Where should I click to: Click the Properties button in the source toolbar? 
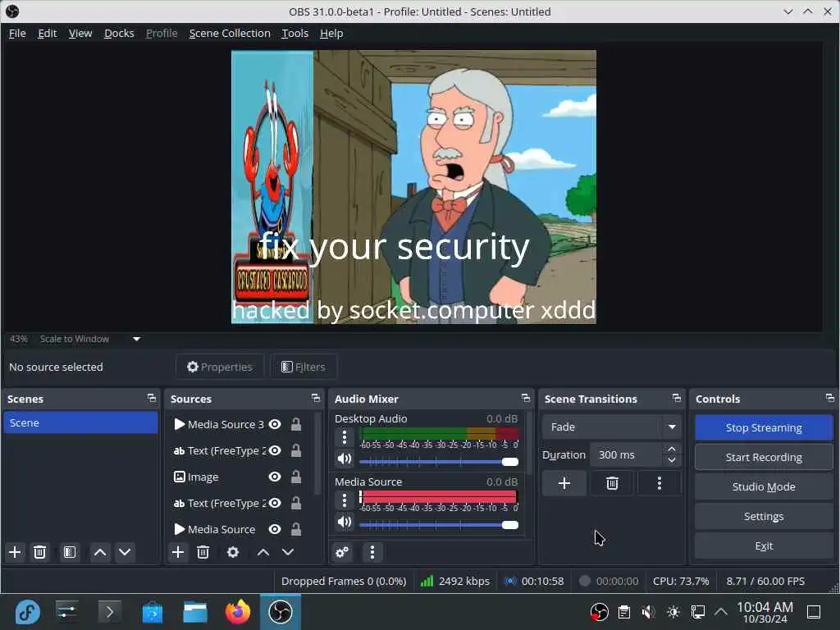220,367
